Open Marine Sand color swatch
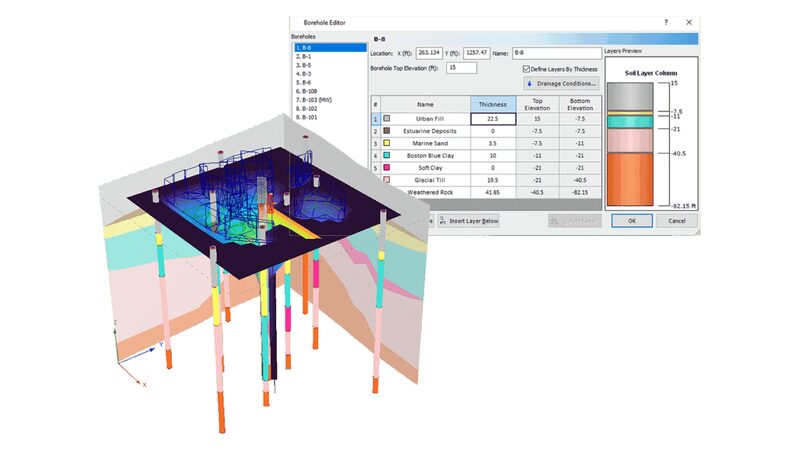 click(387, 143)
